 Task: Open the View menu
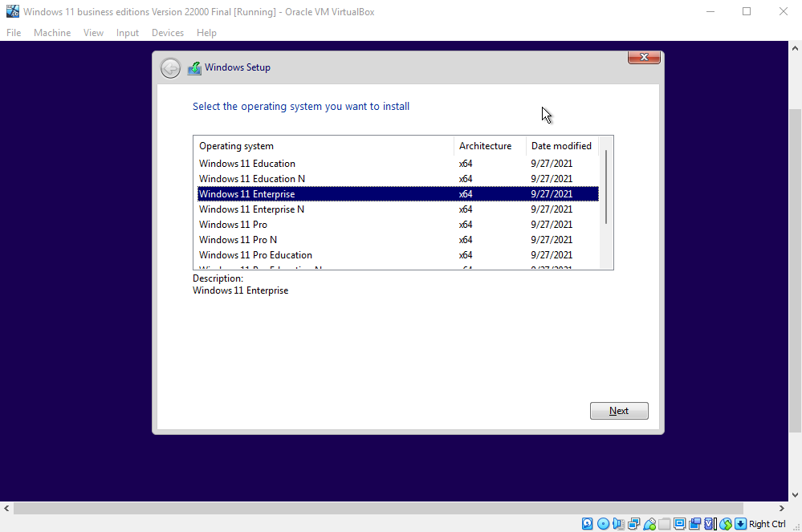click(94, 33)
